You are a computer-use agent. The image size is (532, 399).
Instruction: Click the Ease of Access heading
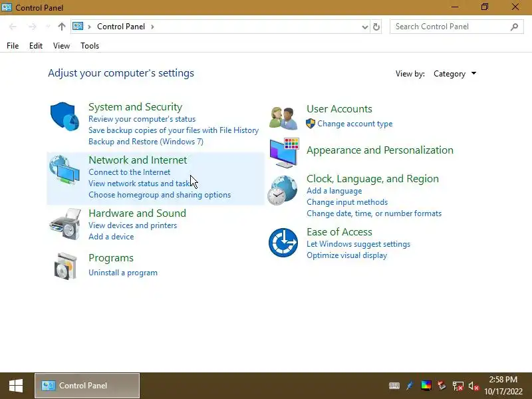[339, 232]
